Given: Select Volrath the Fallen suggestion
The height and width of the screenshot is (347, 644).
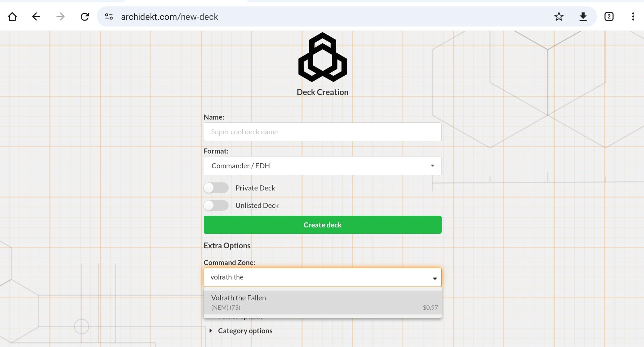Looking at the screenshot, I should click(322, 302).
